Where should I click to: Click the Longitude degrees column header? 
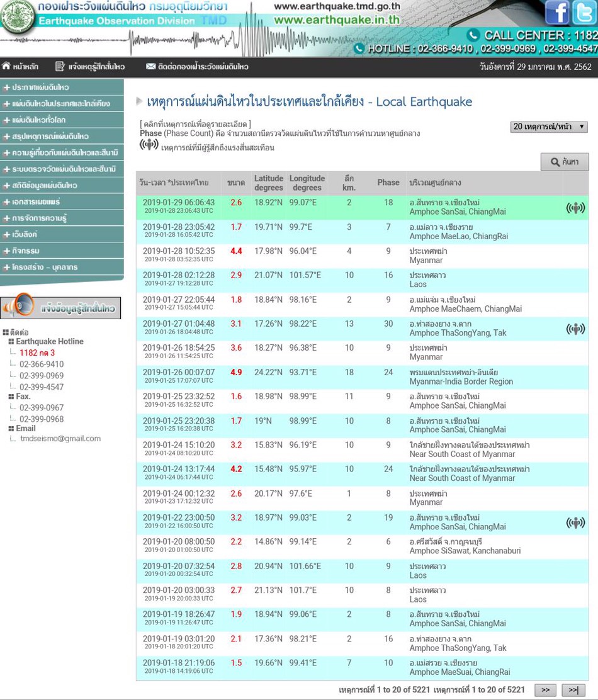[307, 183]
